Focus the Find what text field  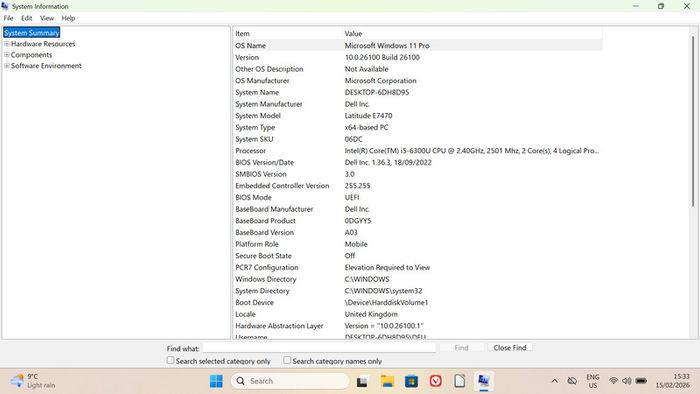[319, 348]
